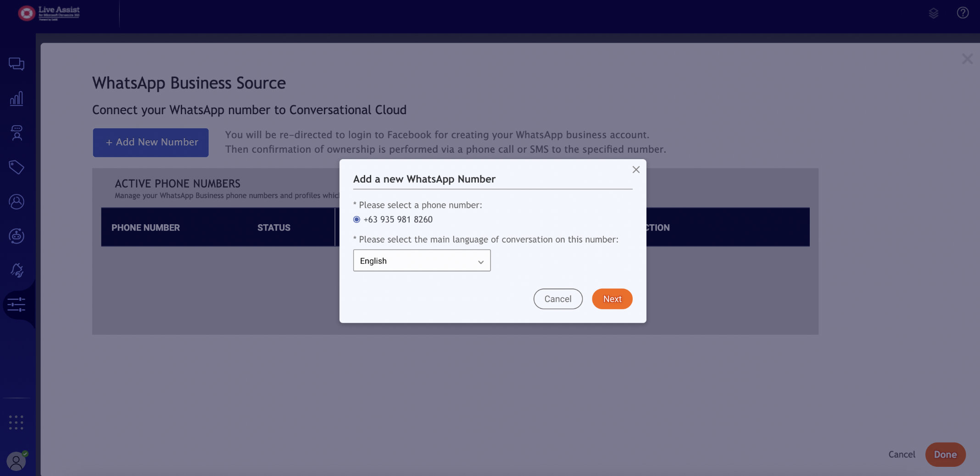Screen dimensions: 980x476
Task: Click the STATUS column header
Action: 274,227
